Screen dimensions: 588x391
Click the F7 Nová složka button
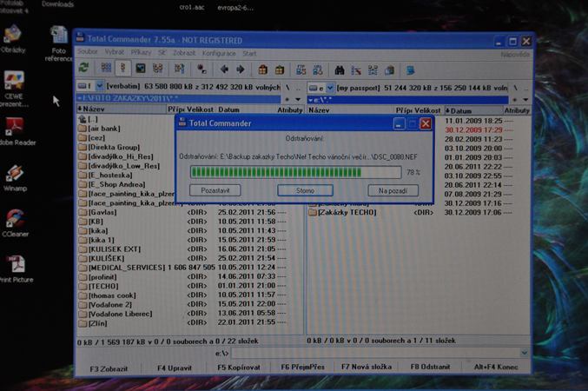tap(367, 367)
